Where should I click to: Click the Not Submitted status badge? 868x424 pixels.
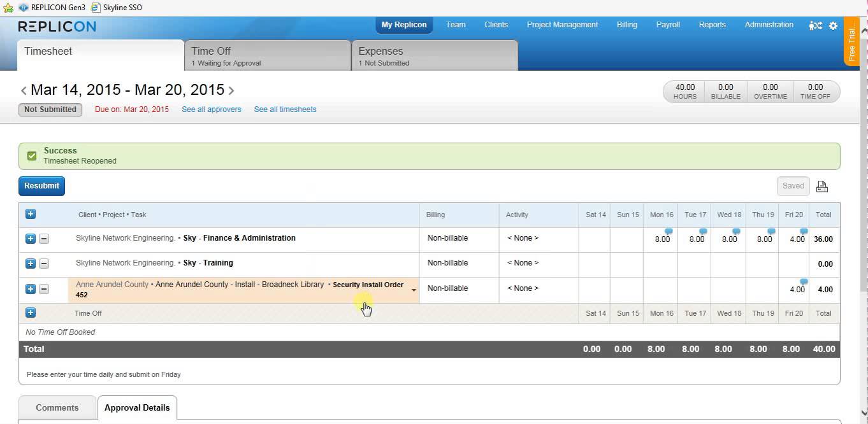[x=50, y=110]
